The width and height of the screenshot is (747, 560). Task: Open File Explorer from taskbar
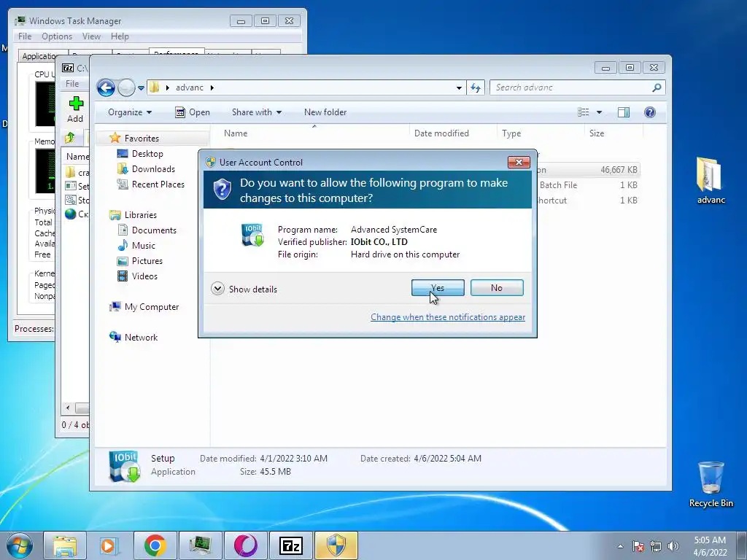[x=65, y=545]
